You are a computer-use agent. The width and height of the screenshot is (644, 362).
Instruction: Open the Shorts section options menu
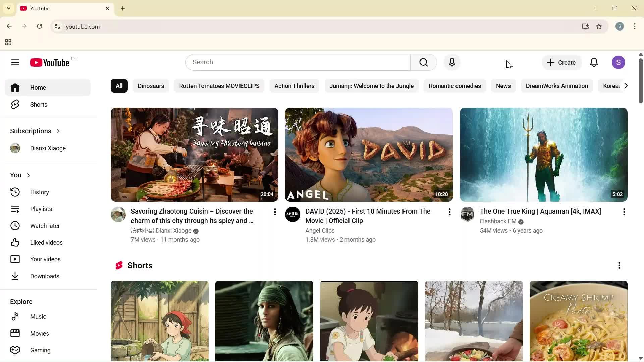(619, 265)
